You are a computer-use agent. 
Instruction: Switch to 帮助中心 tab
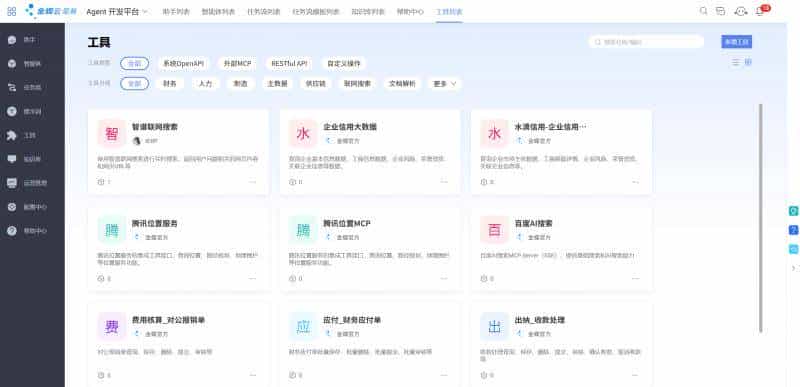click(410, 11)
